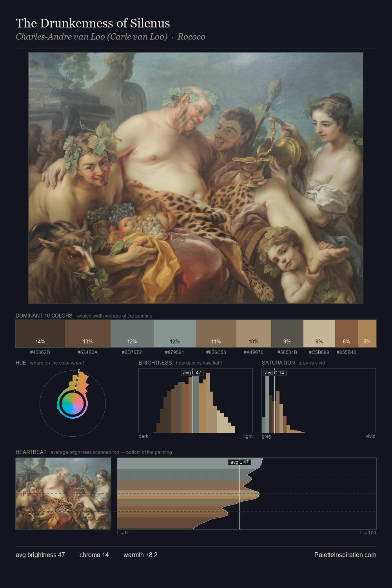The width and height of the screenshot is (392, 588).
Task: Click "avg brightness 47" in the footer
Action: (x=40, y=555)
